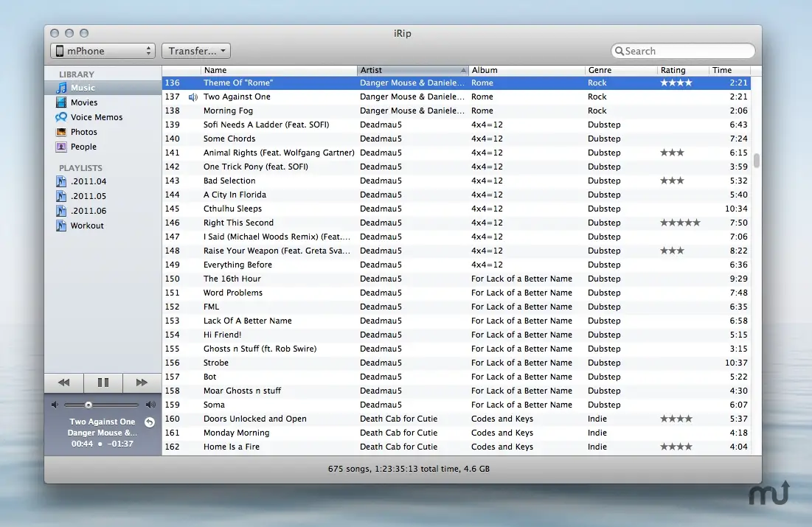Pause playback with the pause button
Image resolution: width=812 pixels, height=527 pixels.
point(103,383)
